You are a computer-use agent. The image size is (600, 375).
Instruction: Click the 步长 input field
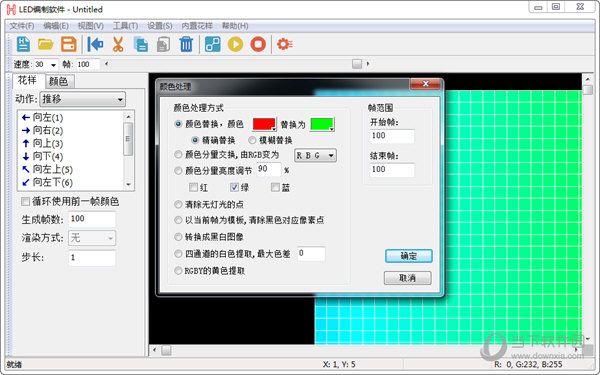click(92, 258)
